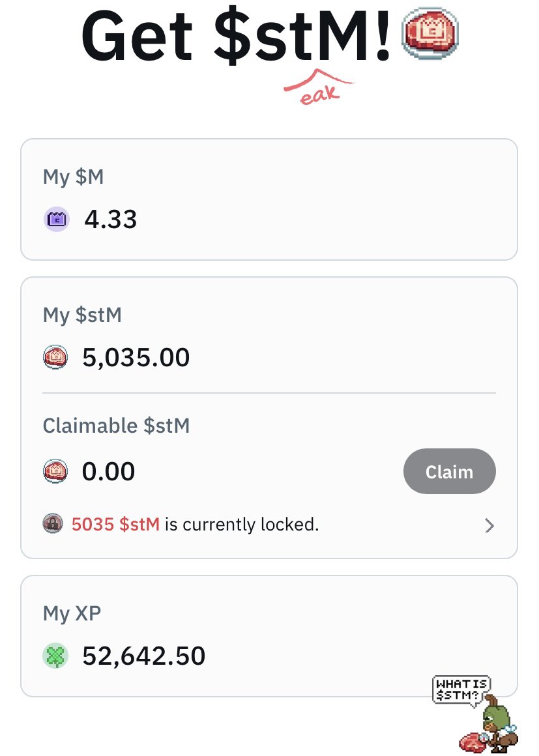Click the green clover XP icon
Screen dimensions: 539x756
(x=55, y=656)
